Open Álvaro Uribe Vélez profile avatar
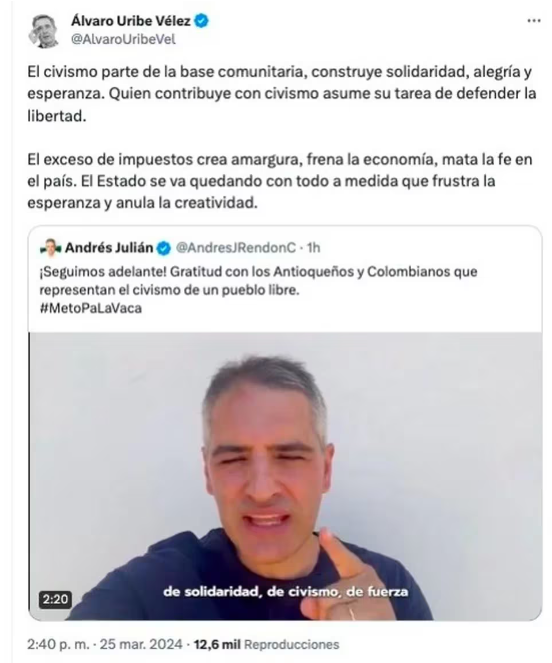This screenshot has width=552, height=663. tap(44, 31)
